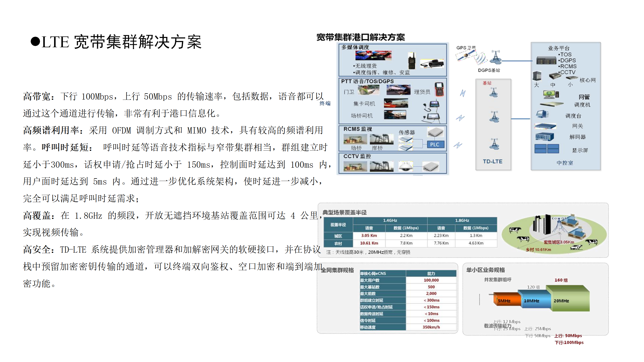
Task: Click the 100,000 max users value
Action: click(431, 280)
